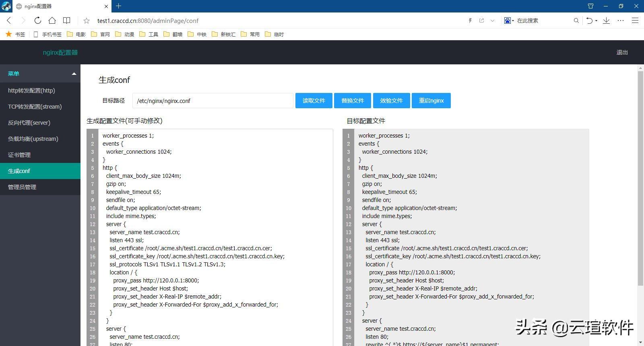Viewport: 644px width, 346px height.
Task: Click the browser avatar logo icon
Action: (x=6, y=6)
